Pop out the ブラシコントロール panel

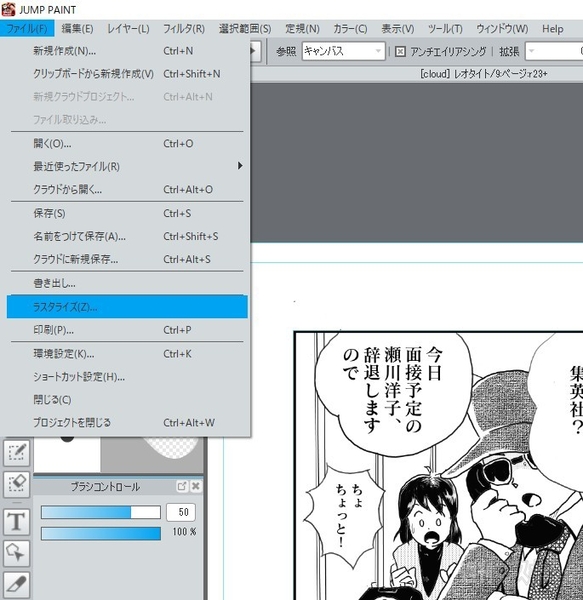click(182, 486)
